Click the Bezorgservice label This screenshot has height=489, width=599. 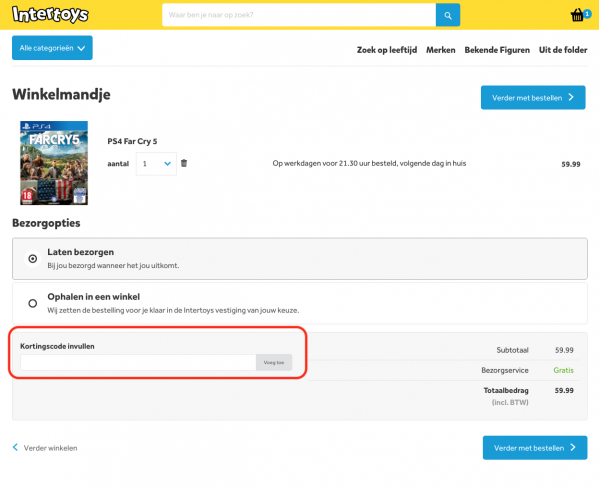pos(505,370)
